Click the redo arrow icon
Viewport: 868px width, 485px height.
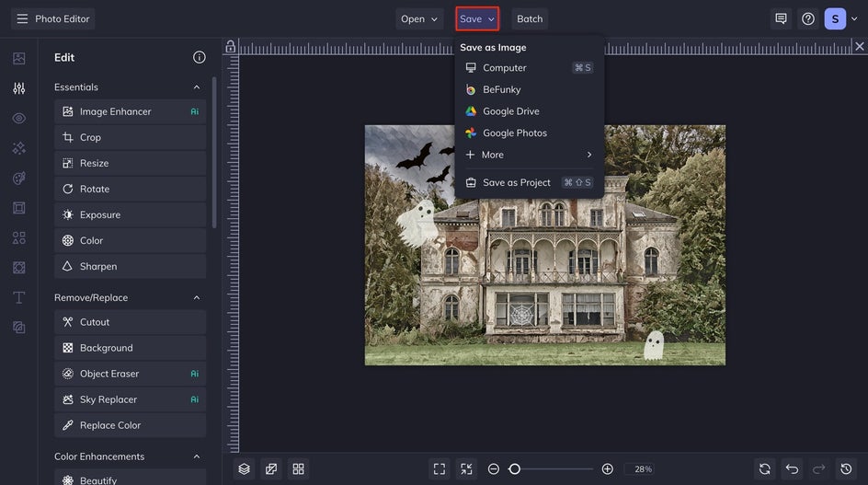[819, 469]
